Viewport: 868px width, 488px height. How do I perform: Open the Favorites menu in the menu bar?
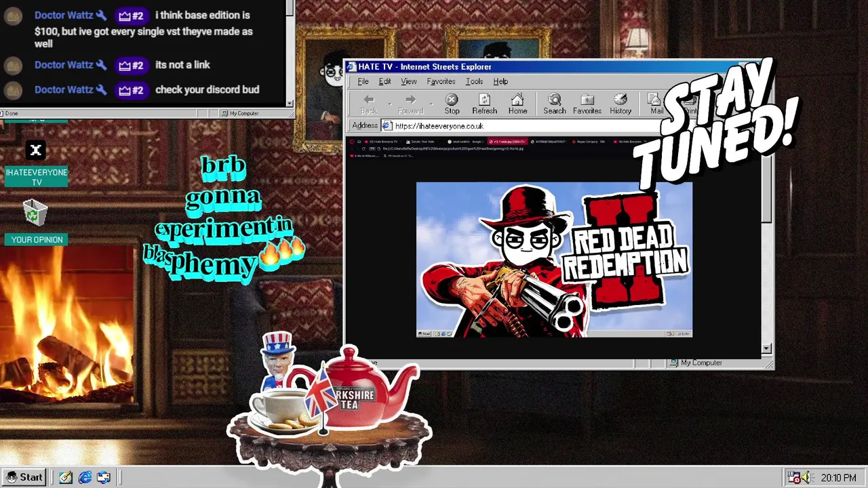click(x=441, y=81)
